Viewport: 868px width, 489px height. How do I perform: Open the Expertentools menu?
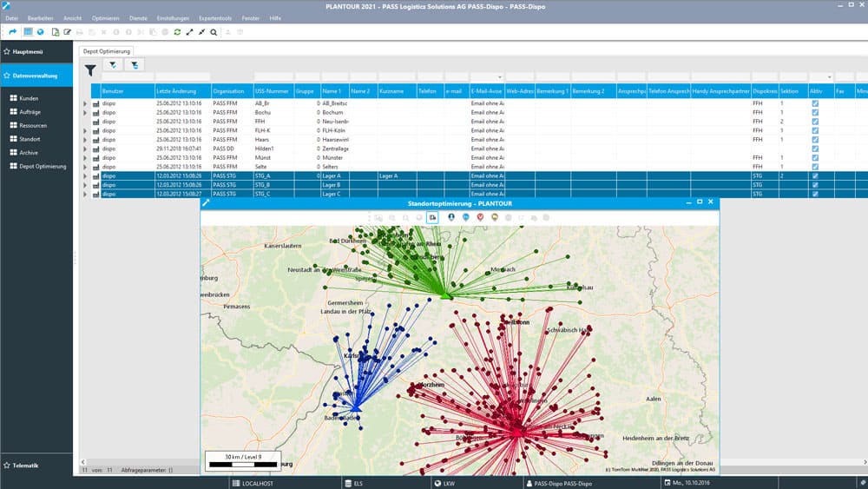point(215,18)
